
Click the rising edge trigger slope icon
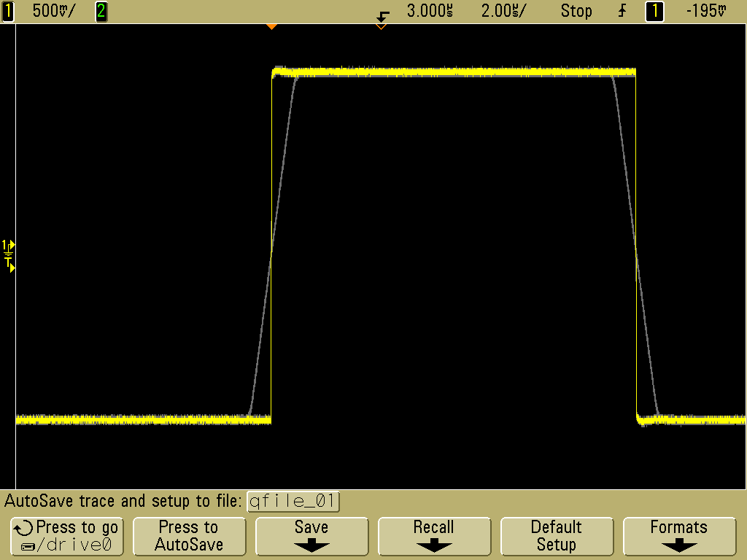click(x=622, y=11)
